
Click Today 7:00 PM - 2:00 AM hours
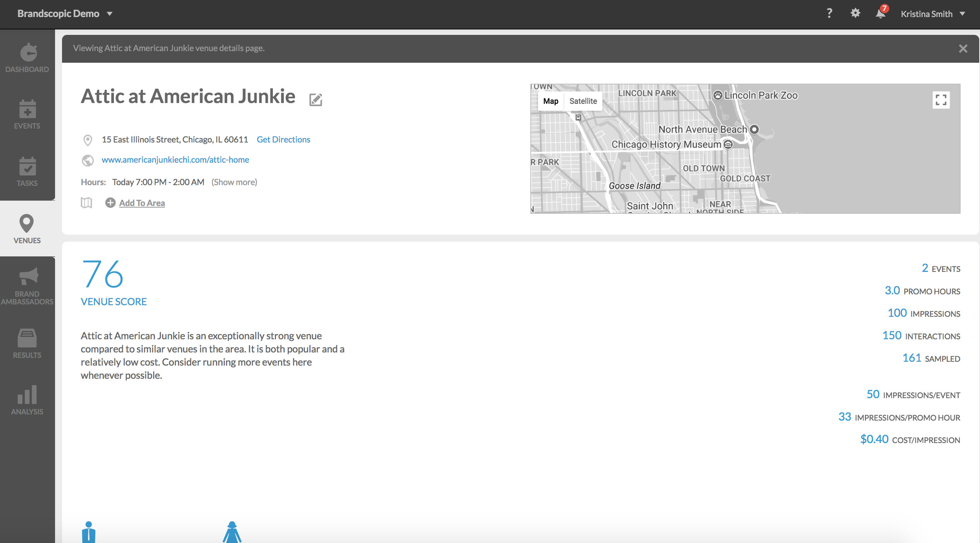click(x=158, y=182)
